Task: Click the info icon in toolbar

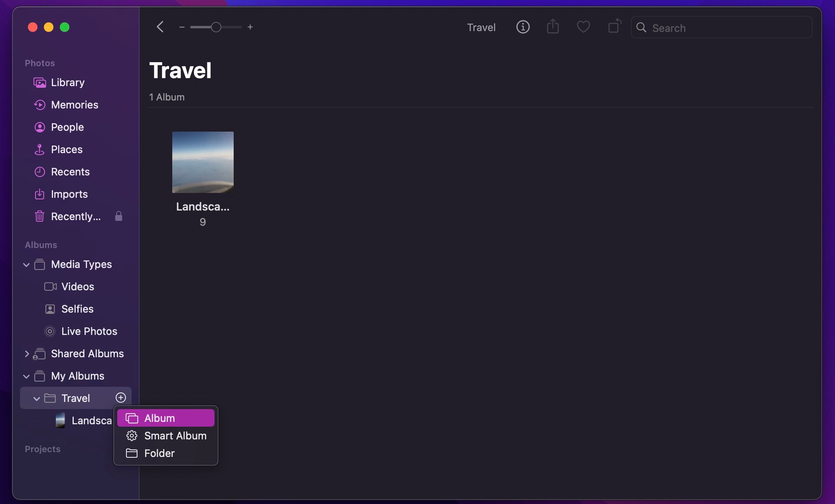Action: [x=523, y=27]
